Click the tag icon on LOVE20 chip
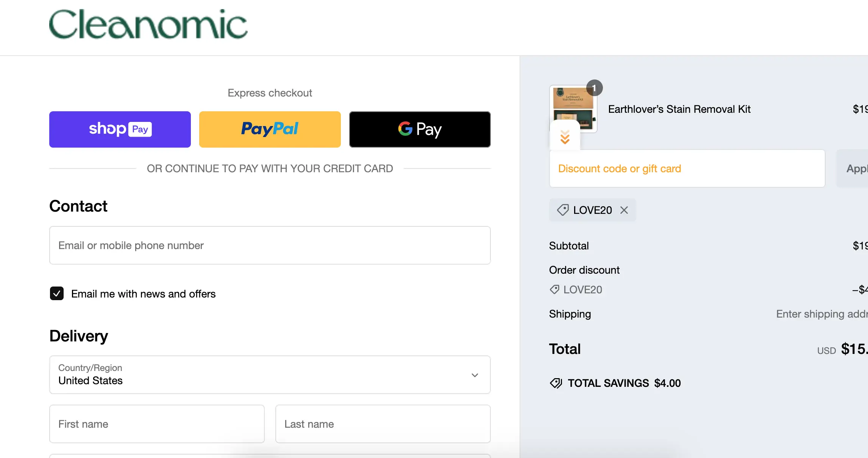Viewport: 868px width, 458px height. (x=563, y=210)
